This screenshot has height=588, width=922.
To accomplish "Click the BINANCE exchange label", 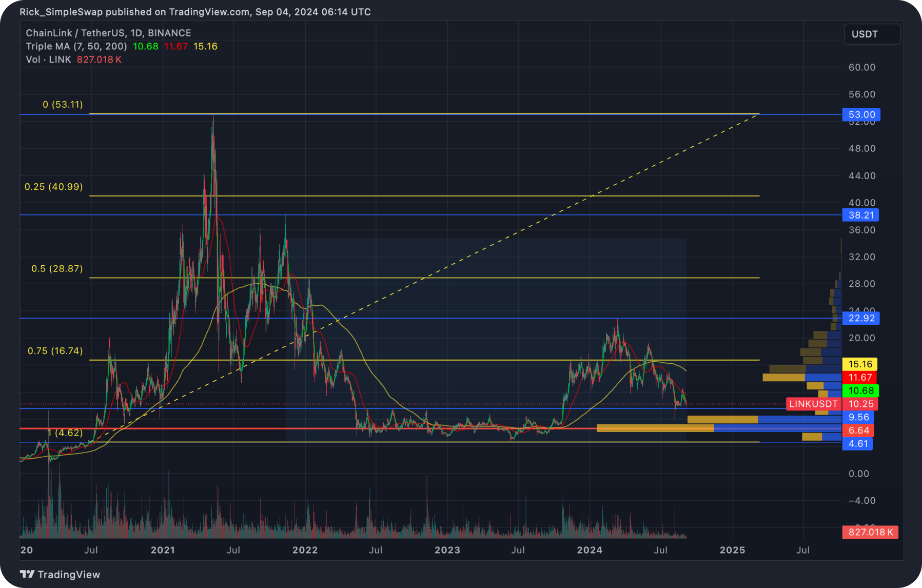I will coord(170,32).
